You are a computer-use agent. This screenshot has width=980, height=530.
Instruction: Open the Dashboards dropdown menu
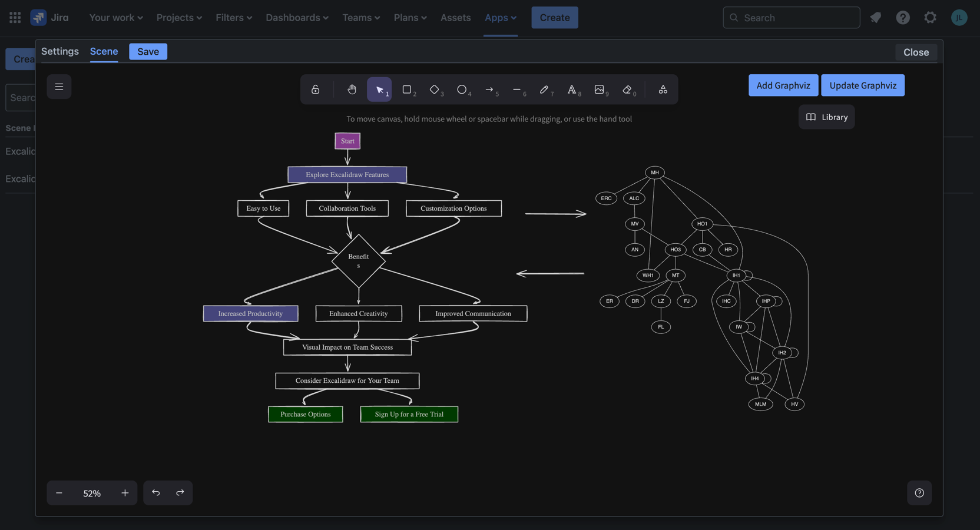coord(297,18)
